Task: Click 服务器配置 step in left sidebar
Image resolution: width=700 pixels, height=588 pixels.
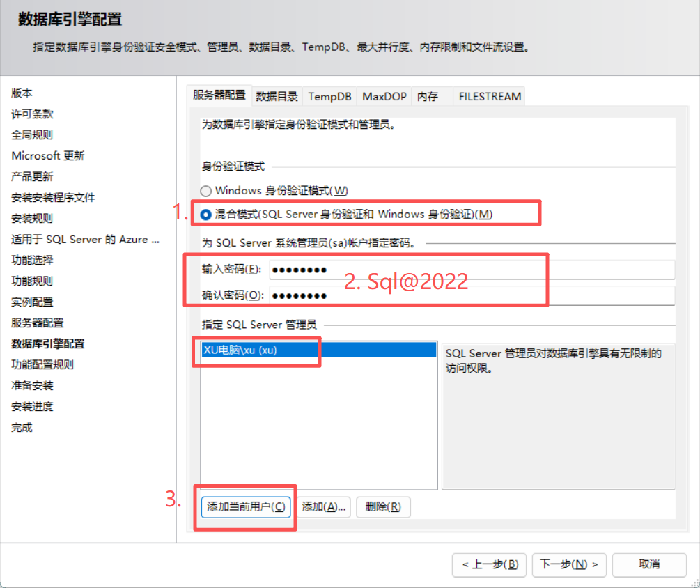Action: pyautogui.click(x=38, y=323)
